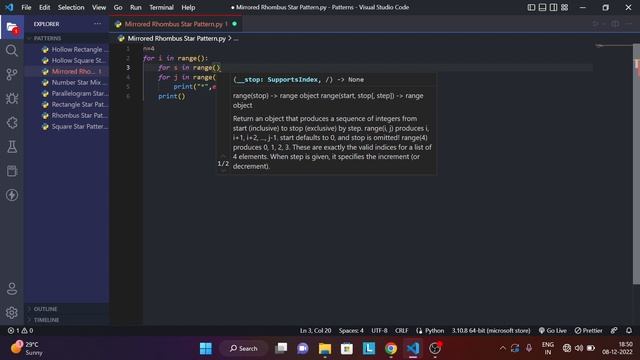Open the Edit menu
This screenshot has width=640, height=360.
click(44, 7)
